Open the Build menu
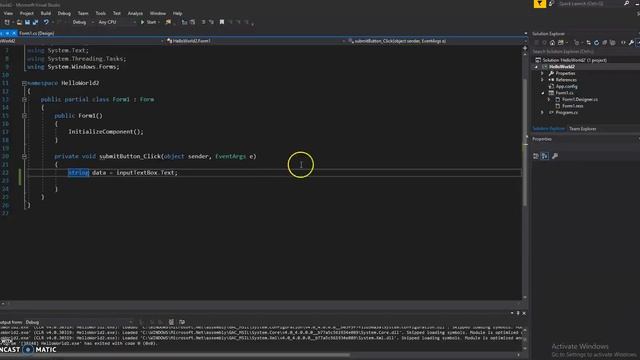The width and height of the screenshot is (640, 360). 46,13
